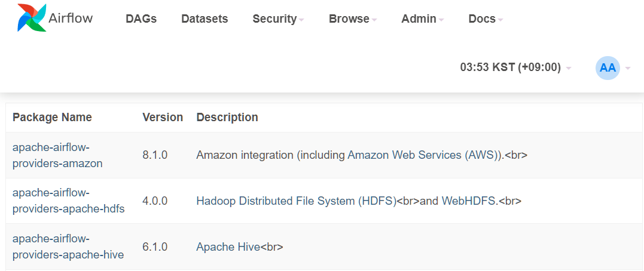Open the apache-airflow-providers-amazon package link
Screen dimensions: 644x271
[57, 155]
